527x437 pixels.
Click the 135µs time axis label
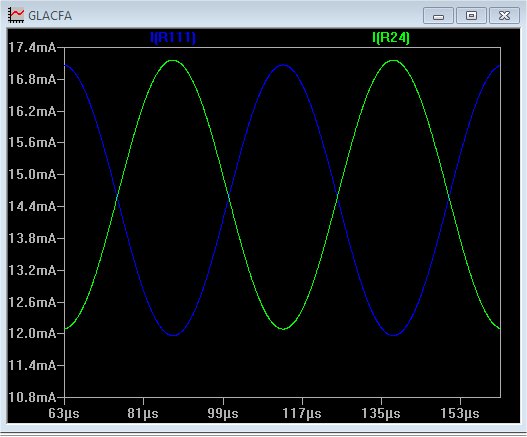tap(381, 413)
